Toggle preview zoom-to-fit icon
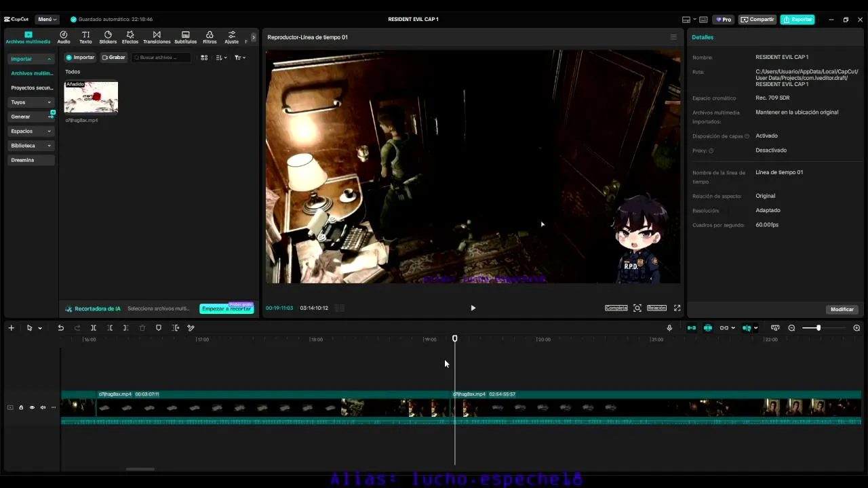Viewport: 868px width, 488px height. click(x=637, y=308)
